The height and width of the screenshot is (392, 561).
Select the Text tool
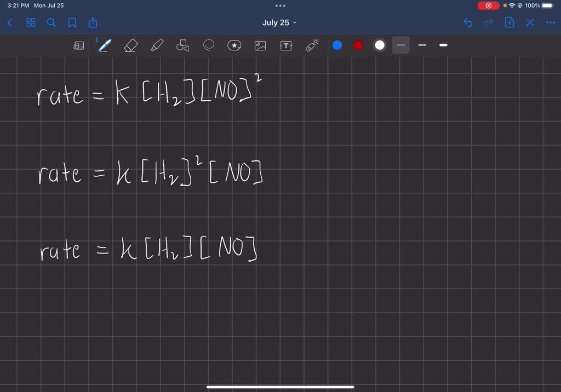(x=285, y=45)
